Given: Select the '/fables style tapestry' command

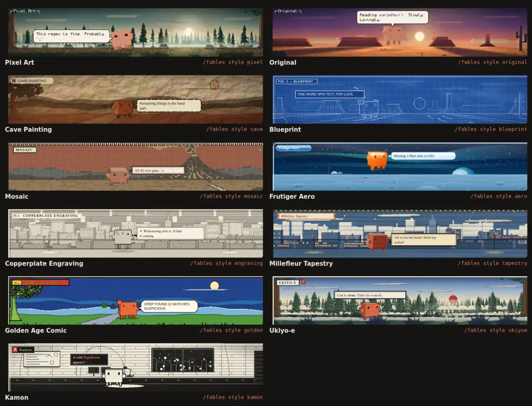Looking at the screenshot, I should coord(492,263).
